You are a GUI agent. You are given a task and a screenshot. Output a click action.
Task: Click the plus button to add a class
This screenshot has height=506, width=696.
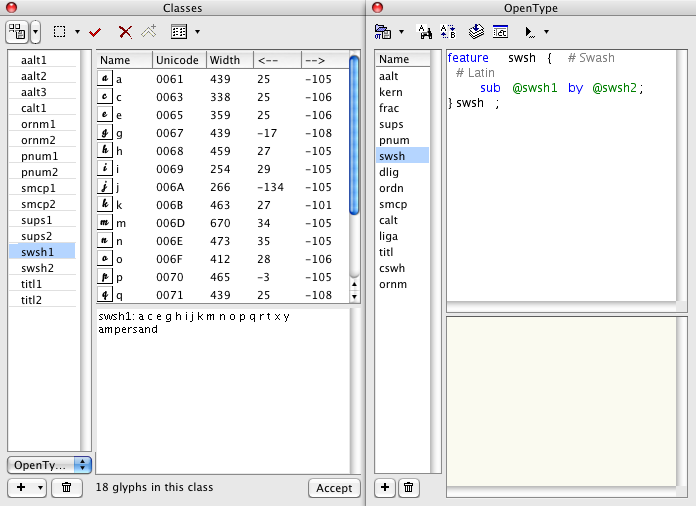tap(21, 487)
